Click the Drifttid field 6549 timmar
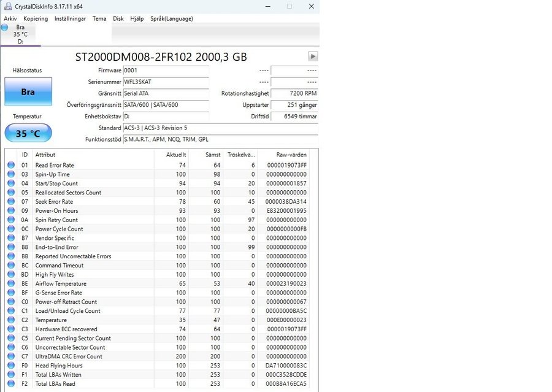 coord(294,116)
